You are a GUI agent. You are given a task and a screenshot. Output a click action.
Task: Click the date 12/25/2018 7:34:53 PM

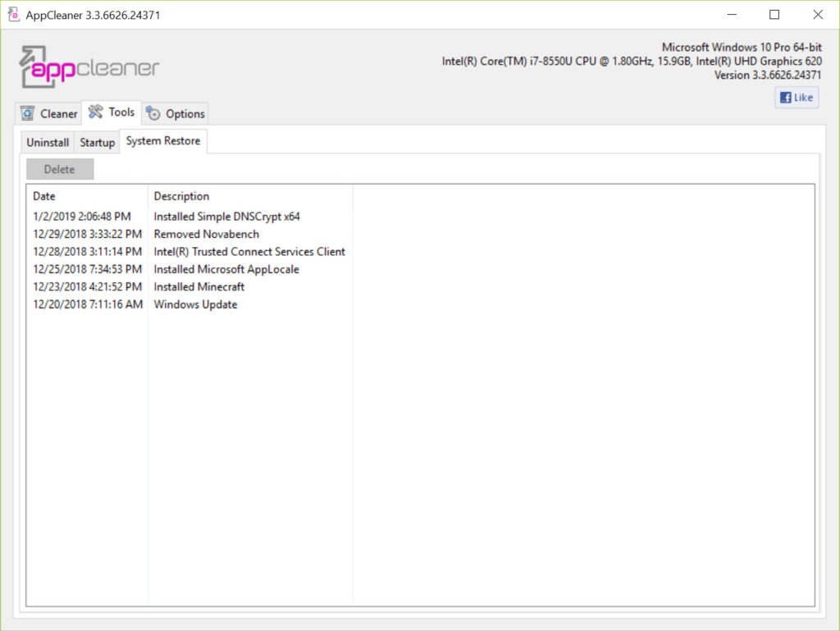tap(87, 269)
